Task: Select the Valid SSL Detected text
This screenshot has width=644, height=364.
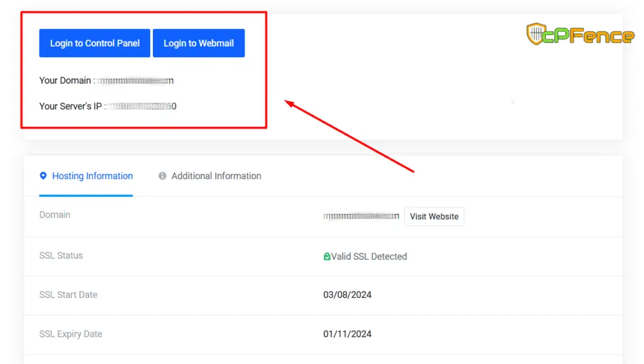Action: coord(369,256)
